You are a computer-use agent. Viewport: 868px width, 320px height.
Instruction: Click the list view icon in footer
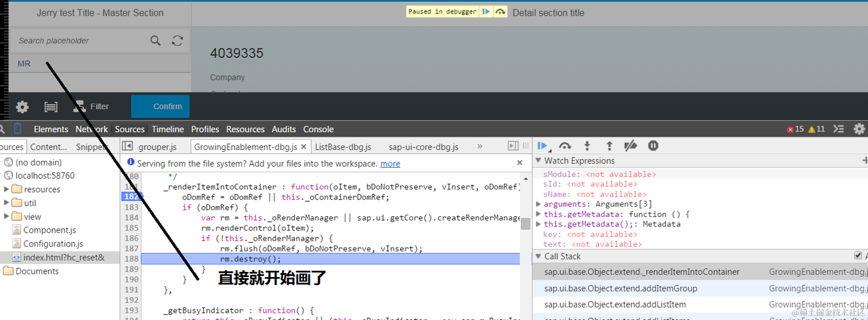51,107
